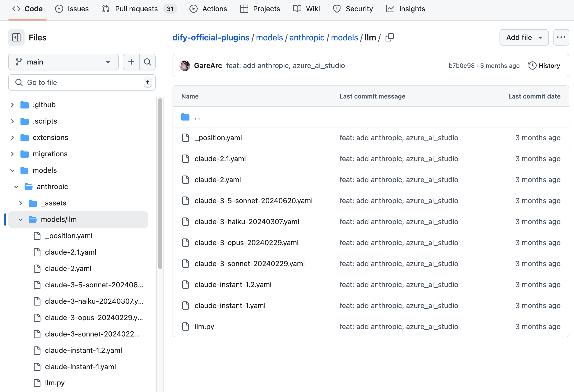This screenshot has height=392, width=574.
Task: Open the Add file dropdown
Action: (524, 37)
